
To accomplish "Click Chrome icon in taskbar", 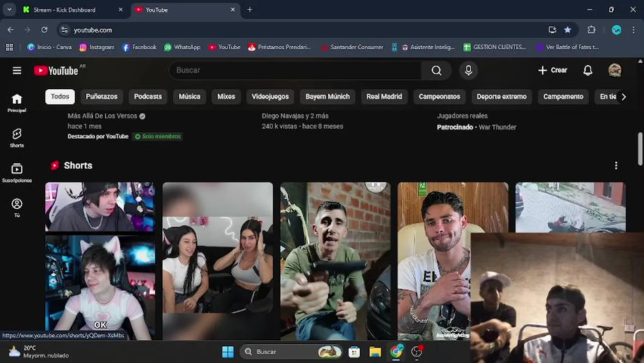I will click(396, 351).
